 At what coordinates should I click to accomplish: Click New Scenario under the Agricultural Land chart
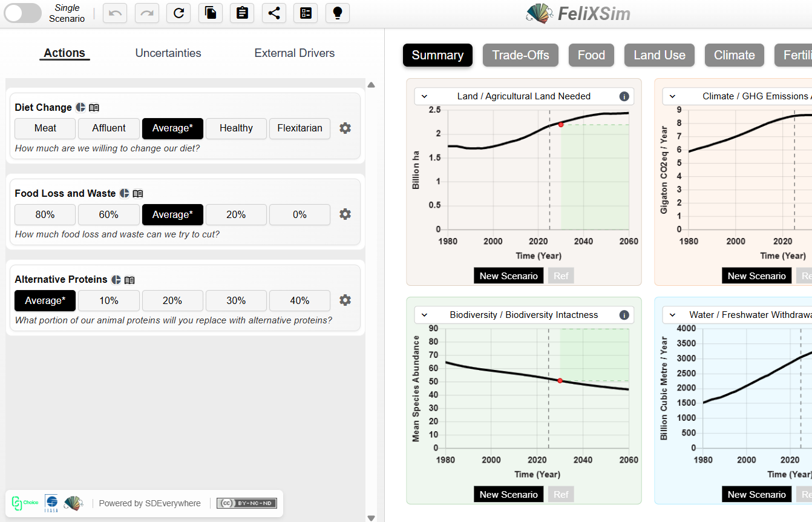(x=509, y=276)
